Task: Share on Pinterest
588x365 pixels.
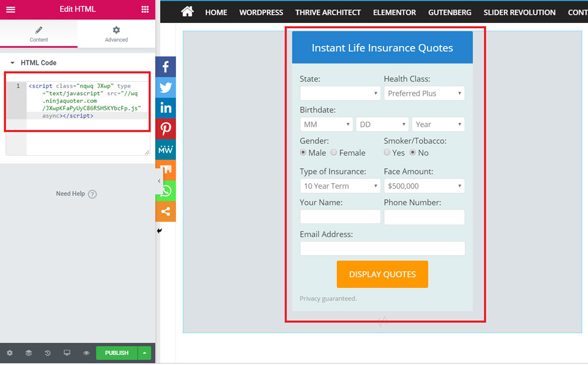Action: point(165,129)
